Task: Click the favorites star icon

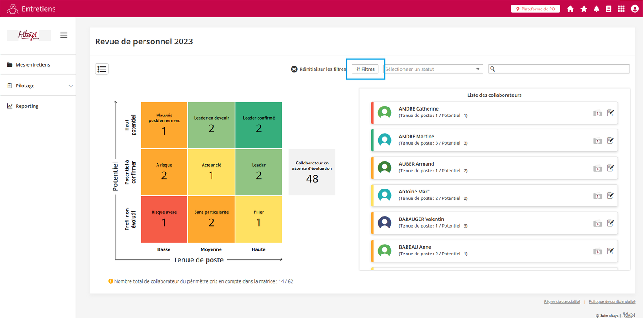Action: 584,9
